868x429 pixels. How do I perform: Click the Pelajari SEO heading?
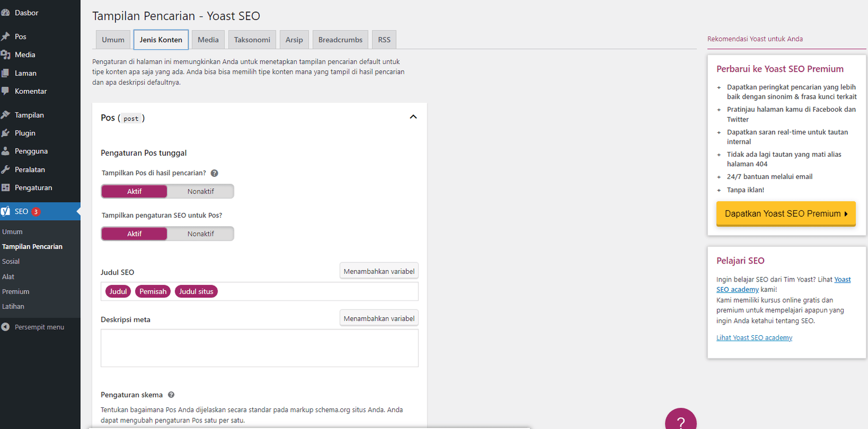click(x=741, y=261)
